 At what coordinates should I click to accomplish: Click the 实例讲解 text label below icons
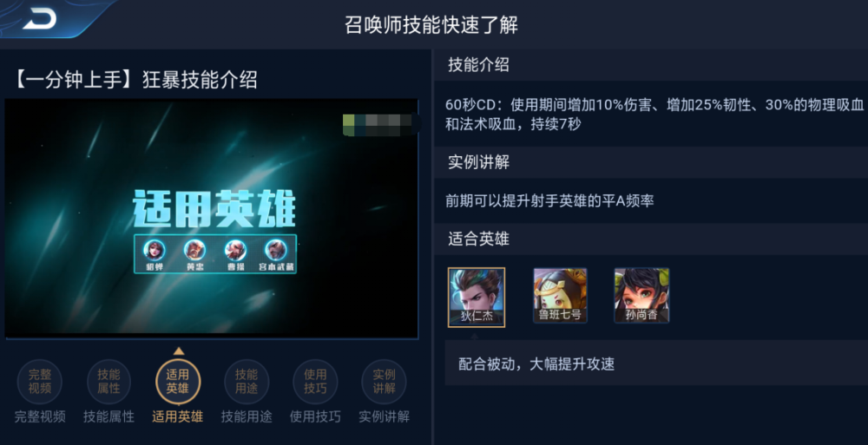(384, 416)
